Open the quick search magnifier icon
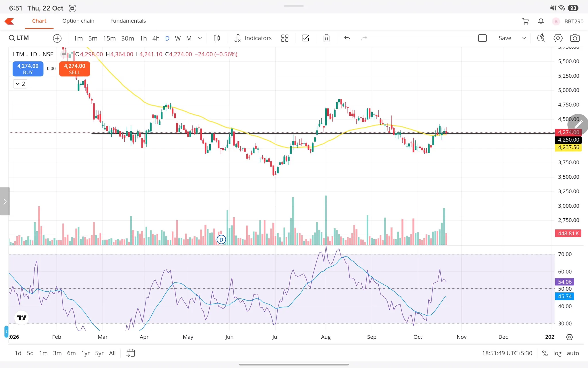 (541, 38)
